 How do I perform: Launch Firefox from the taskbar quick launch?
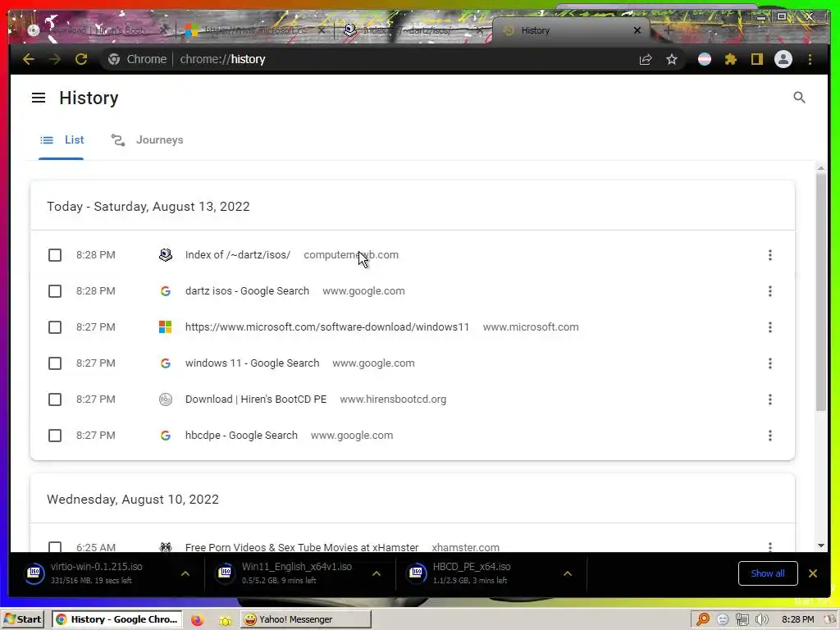pos(198,620)
